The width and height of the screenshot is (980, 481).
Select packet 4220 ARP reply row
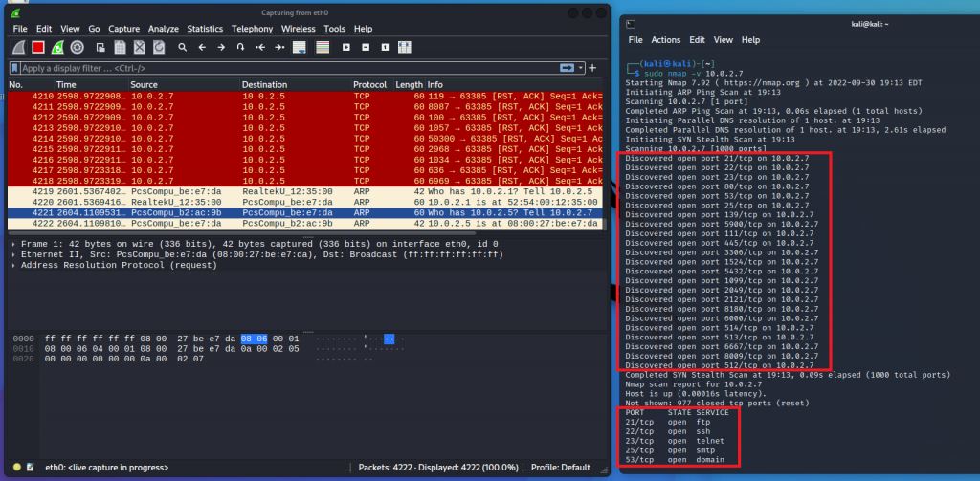click(305, 202)
